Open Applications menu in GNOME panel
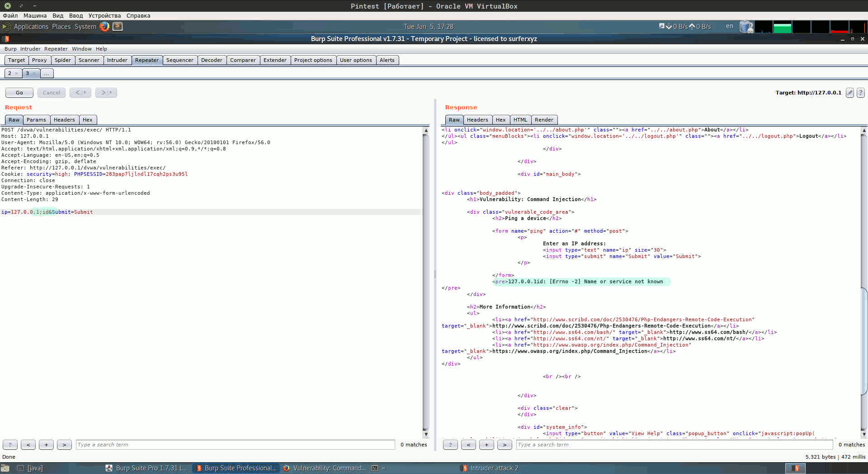This screenshot has height=474, width=868. (x=31, y=27)
